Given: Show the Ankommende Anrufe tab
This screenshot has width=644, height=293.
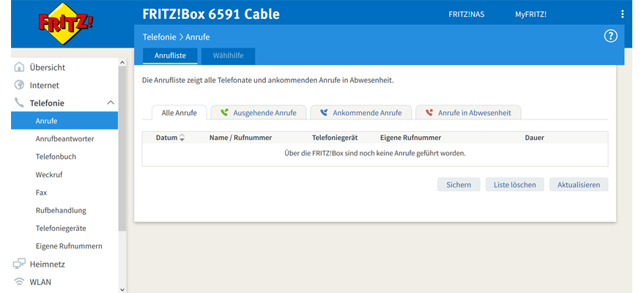Looking at the screenshot, I should [360, 113].
